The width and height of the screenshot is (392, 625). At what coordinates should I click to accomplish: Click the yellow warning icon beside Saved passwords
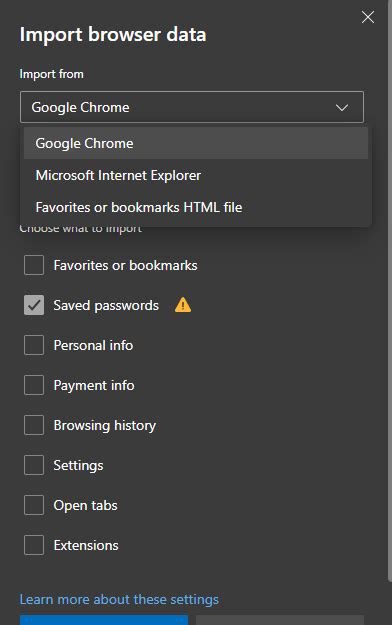[183, 305]
